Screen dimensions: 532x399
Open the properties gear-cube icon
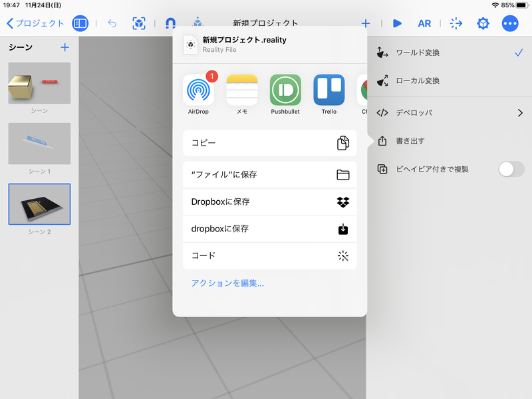tap(483, 23)
